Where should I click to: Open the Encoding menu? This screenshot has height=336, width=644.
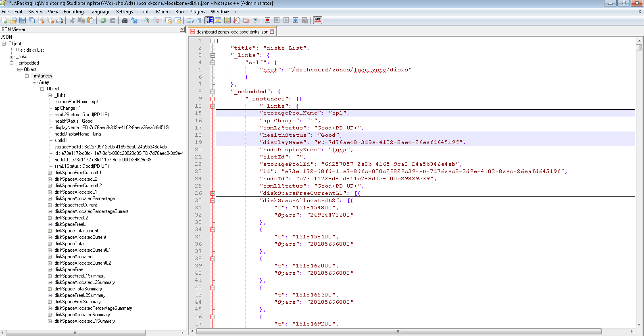click(74, 12)
